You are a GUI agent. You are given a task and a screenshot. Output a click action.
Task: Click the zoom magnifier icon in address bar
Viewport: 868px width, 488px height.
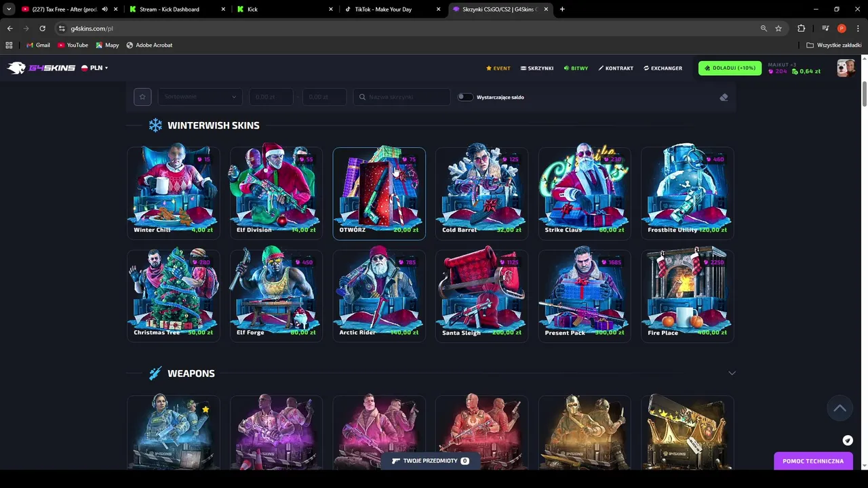click(x=764, y=28)
